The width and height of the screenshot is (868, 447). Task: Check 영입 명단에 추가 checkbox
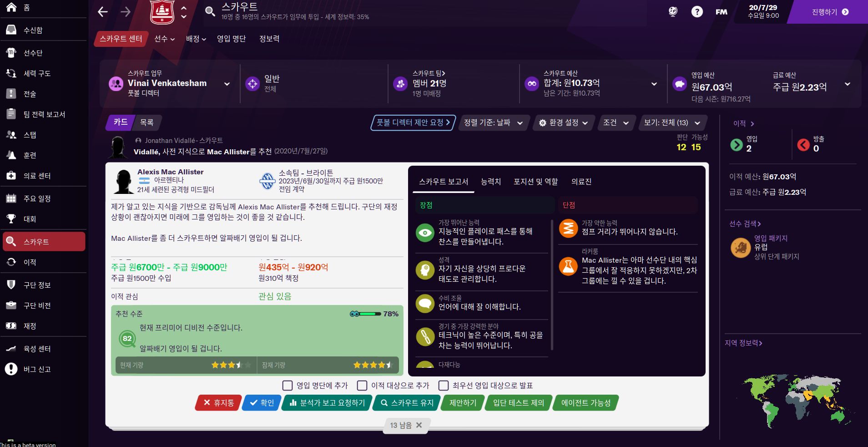[288, 386]
